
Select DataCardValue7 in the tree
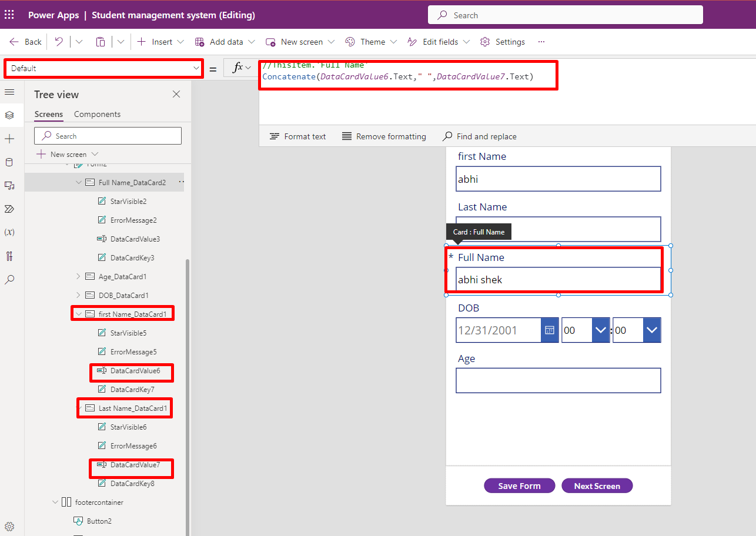[x=135, y=465]
